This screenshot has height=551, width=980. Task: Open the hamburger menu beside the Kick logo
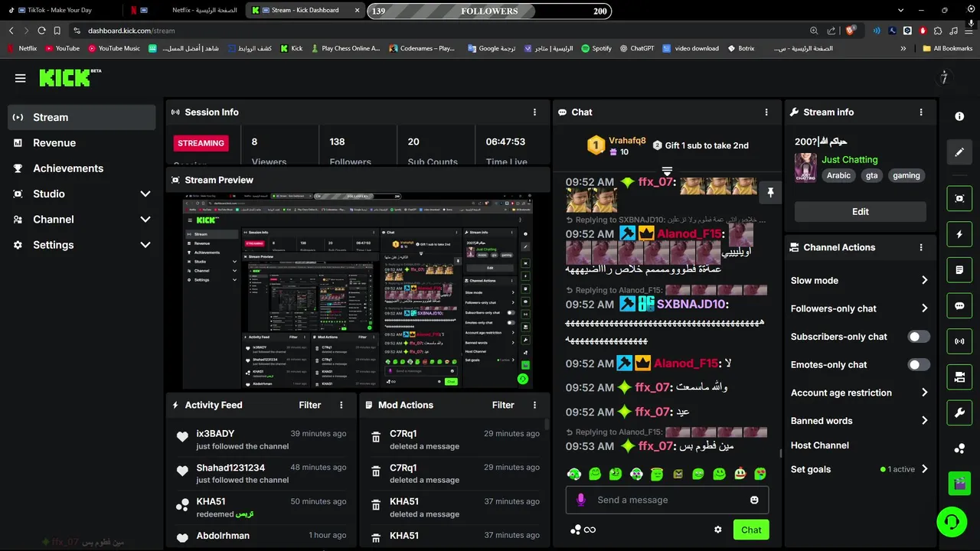point(21,78)
